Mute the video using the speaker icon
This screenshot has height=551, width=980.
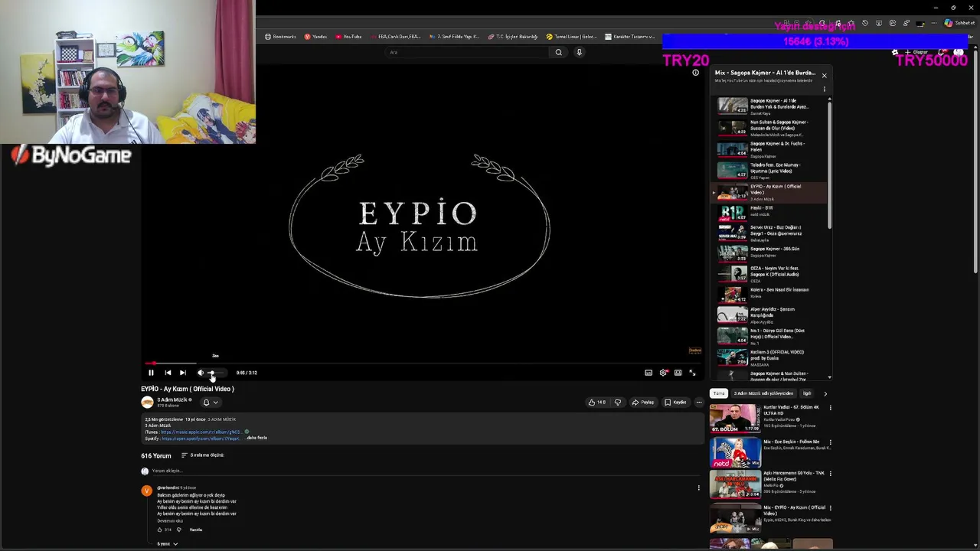(x=201, y=373)
